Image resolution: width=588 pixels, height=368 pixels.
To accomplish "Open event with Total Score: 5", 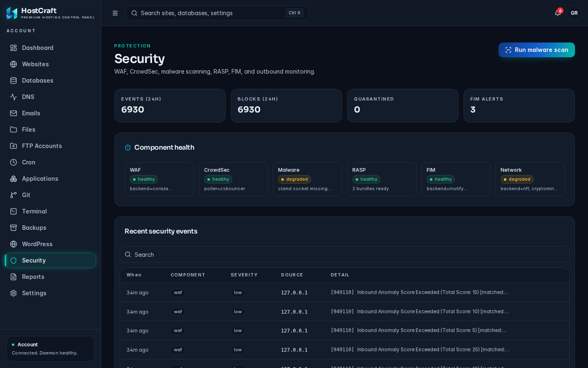I will tap(345, 330).
